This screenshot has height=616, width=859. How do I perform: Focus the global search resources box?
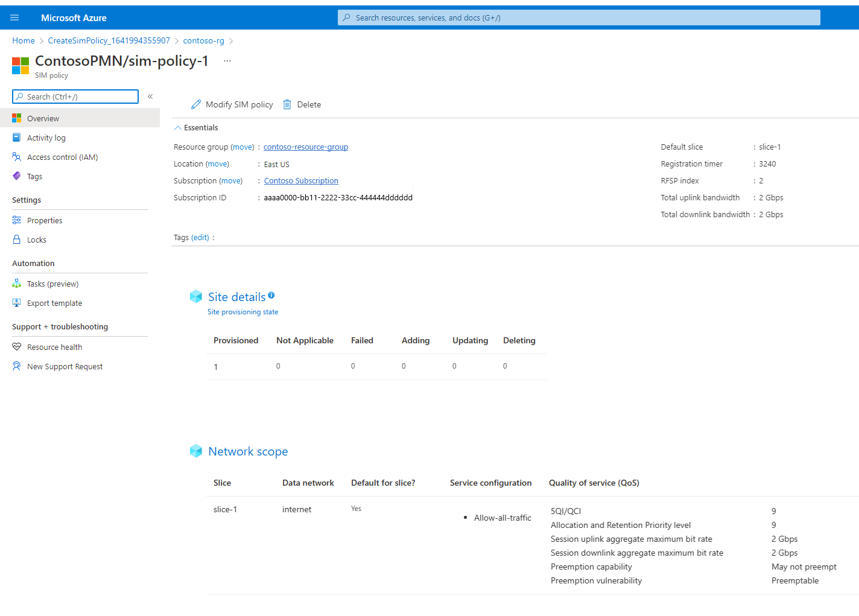pos(578,17)
